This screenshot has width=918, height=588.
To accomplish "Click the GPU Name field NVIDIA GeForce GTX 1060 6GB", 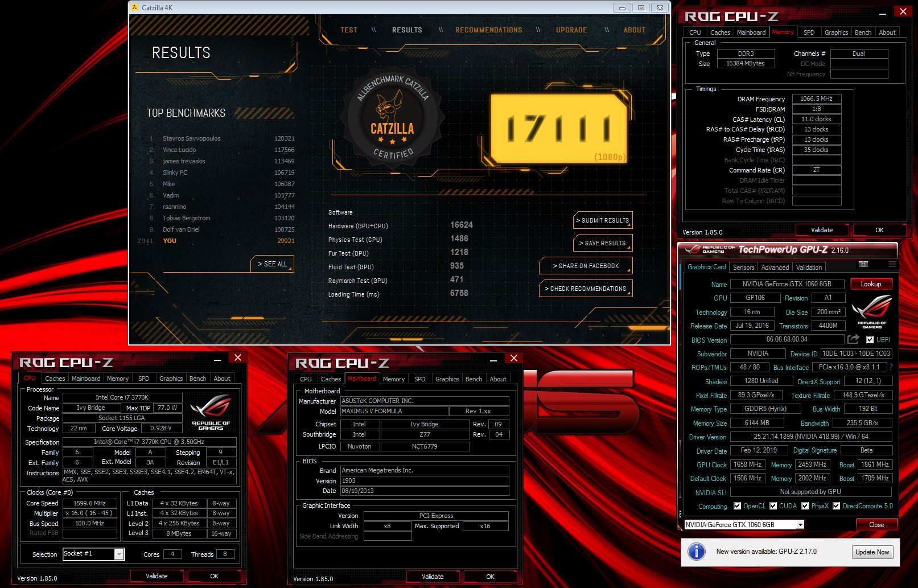I will pos(787,284).
